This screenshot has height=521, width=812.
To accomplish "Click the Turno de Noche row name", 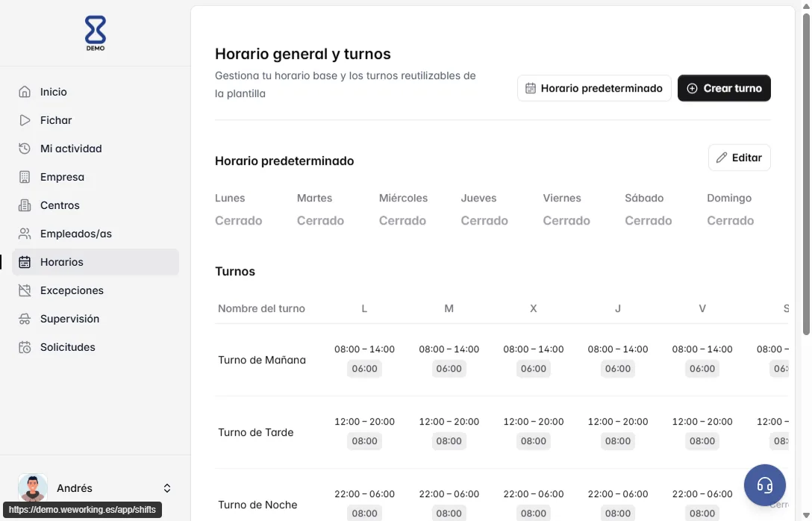I will point(257,505).
